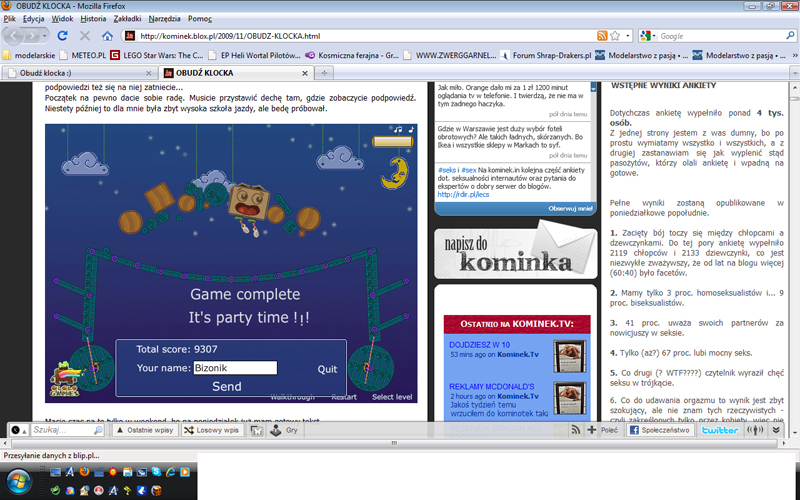800x500 pixels.
Task: Click the back navigation arrow
Action: [13, 36]
